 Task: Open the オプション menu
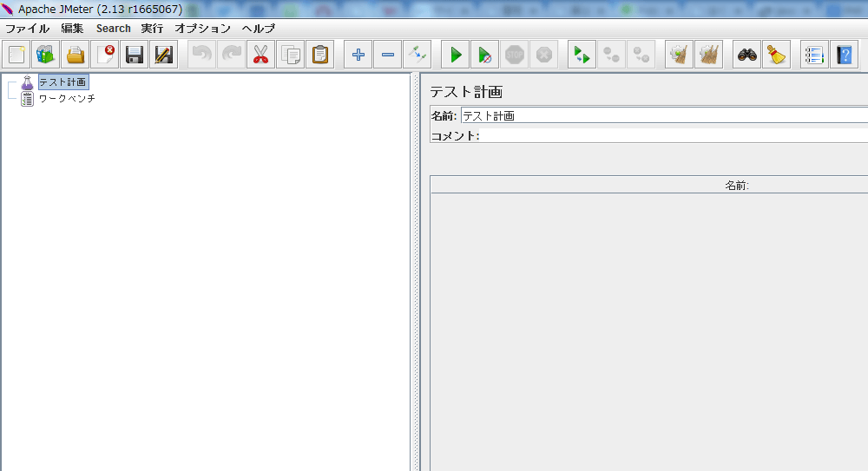pyautogui.click(x=202, y=29)
